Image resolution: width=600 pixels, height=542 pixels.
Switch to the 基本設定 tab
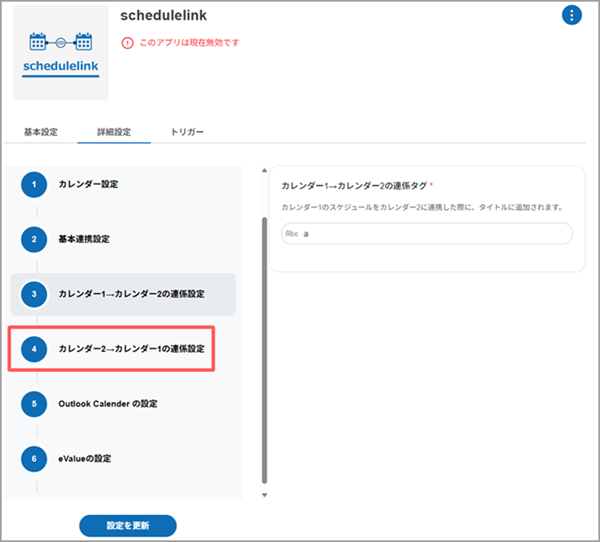tap(41, 132)
